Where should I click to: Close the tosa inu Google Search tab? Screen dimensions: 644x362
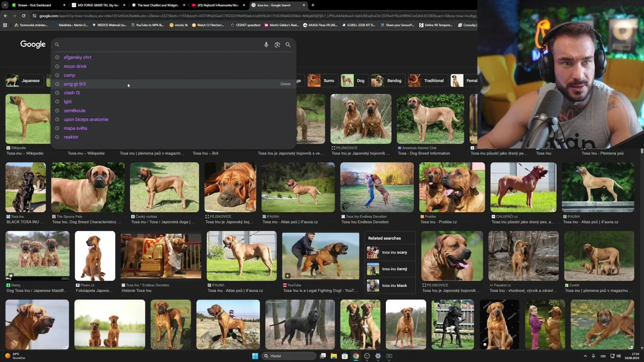(x=304, y=5)
